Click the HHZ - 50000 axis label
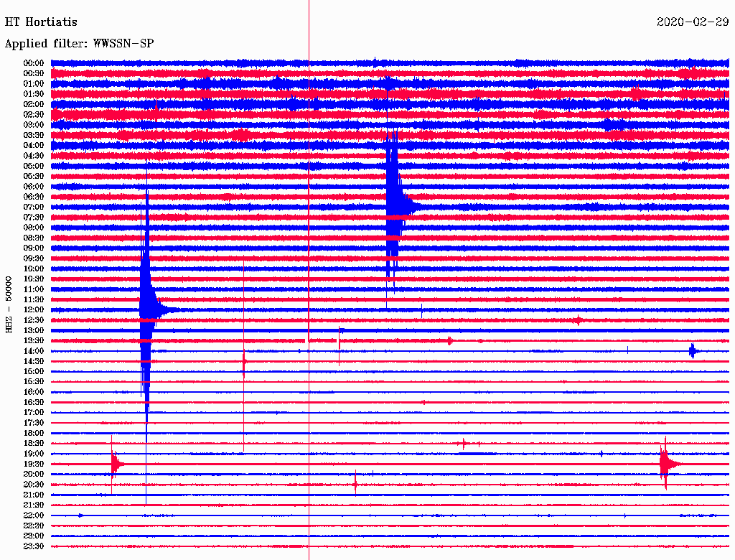This screenshot has height=560, width=735. (x=9, y=305)
